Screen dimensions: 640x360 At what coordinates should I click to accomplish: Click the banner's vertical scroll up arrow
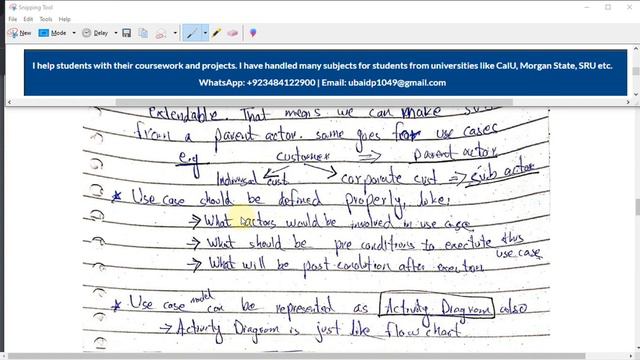[x=636, y=49]
